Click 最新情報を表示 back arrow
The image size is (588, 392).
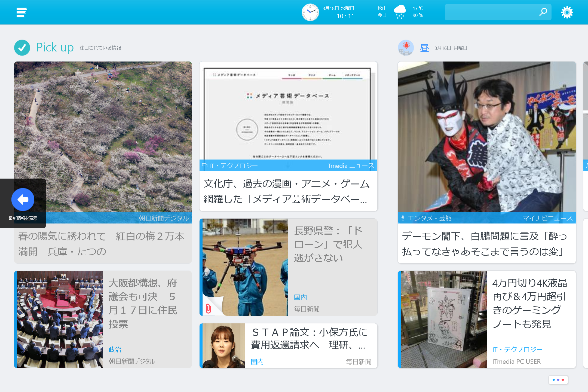click(x=23, y=200)
